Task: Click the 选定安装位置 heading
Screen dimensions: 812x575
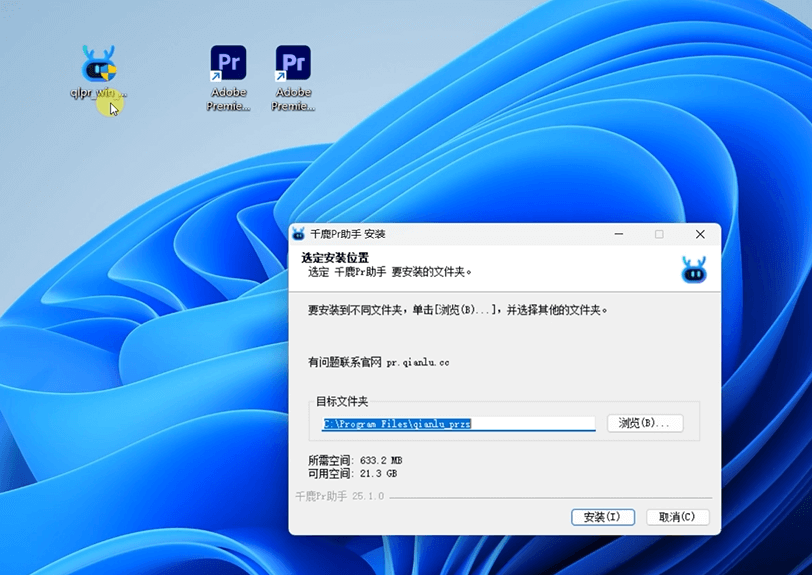Action: click(335, 257)
